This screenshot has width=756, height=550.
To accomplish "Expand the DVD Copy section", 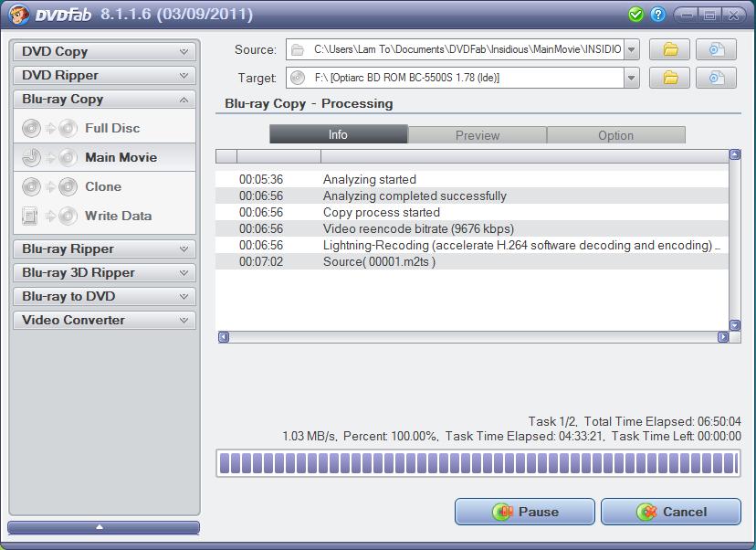I will (x=105, y=52).
